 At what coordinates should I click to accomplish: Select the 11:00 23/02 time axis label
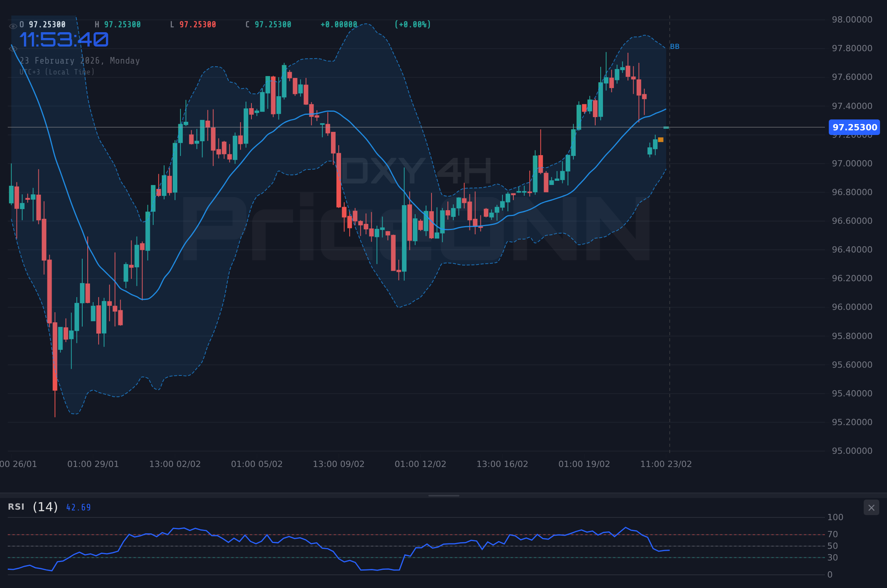(667, 464)
